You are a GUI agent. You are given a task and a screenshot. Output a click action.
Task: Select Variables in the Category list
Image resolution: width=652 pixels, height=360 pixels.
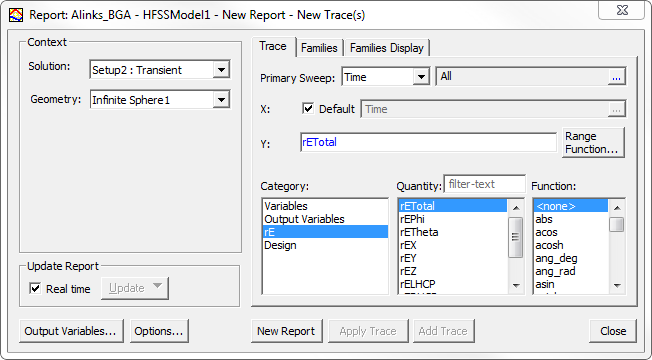(326, 206)
